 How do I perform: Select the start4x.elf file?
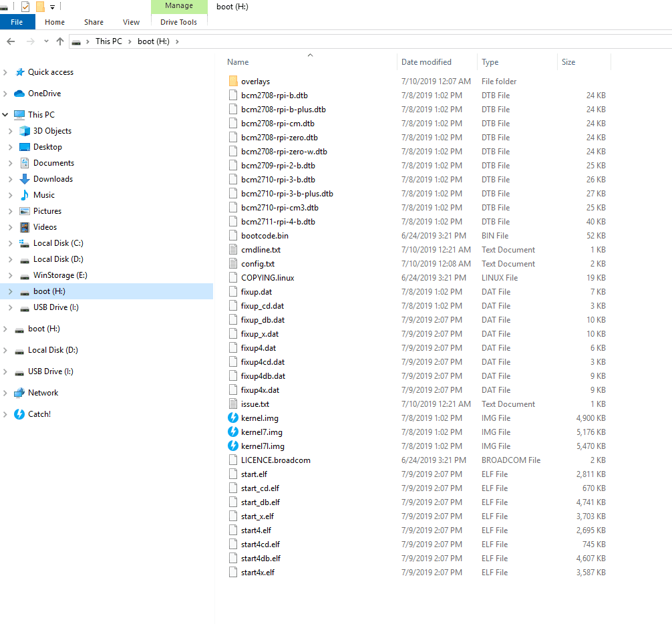[x=258, y=573]
